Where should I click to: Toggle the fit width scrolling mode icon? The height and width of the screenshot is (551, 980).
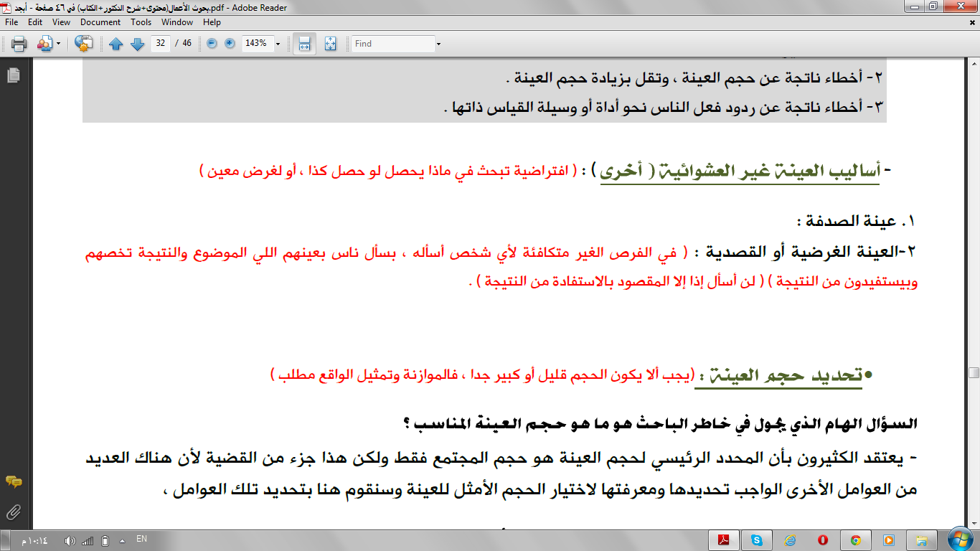click(x=304, y=44)
